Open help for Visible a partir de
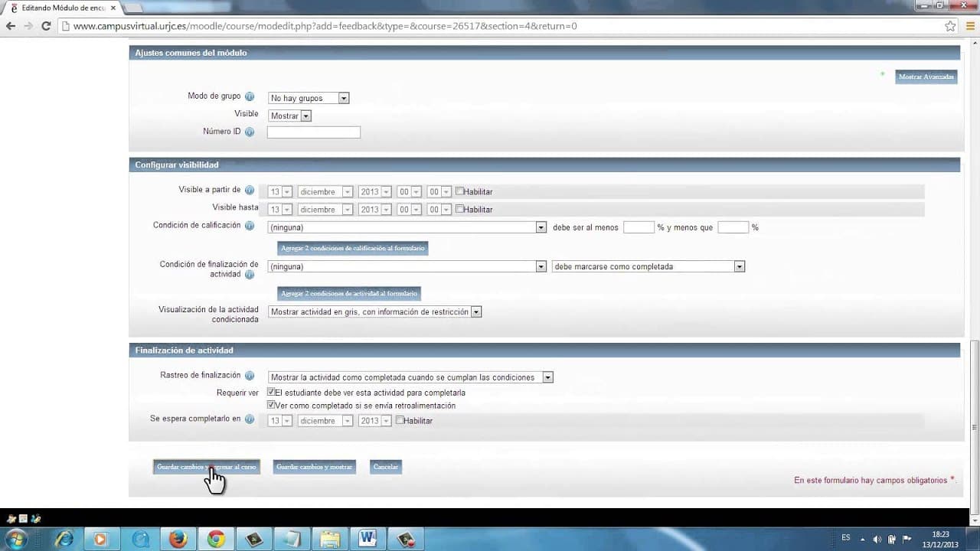Image resolution: width=980 pixels, height=551 pixels. (x=250, y=191)
